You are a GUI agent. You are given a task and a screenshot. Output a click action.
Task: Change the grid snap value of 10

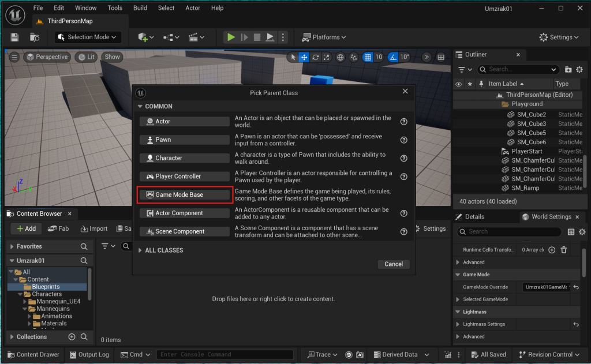pyautogui.click(x=379, y=57)
